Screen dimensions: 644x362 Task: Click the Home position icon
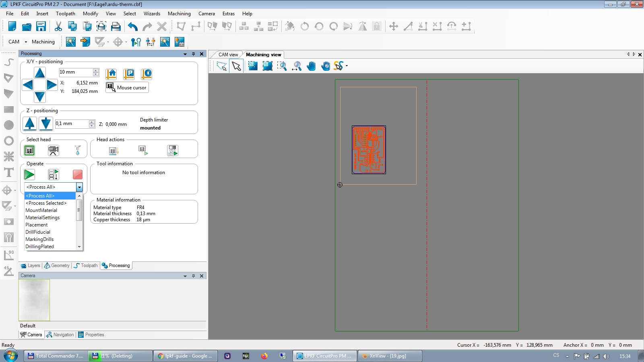111,74
